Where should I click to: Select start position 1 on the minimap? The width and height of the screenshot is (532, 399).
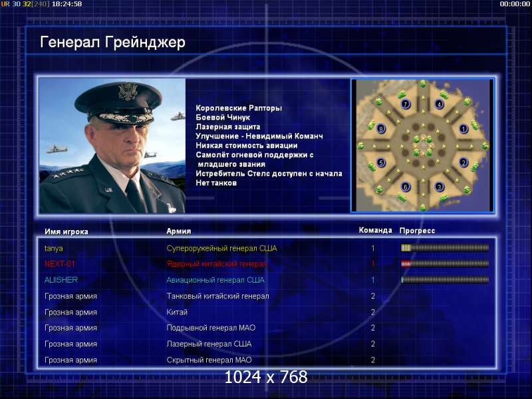[464, 129]
